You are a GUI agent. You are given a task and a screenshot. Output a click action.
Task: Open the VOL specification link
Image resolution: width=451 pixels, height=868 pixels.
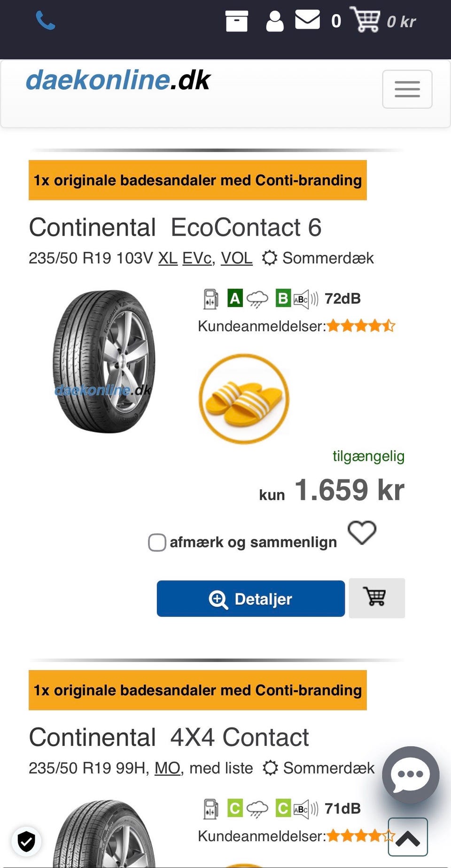[236, 258]
